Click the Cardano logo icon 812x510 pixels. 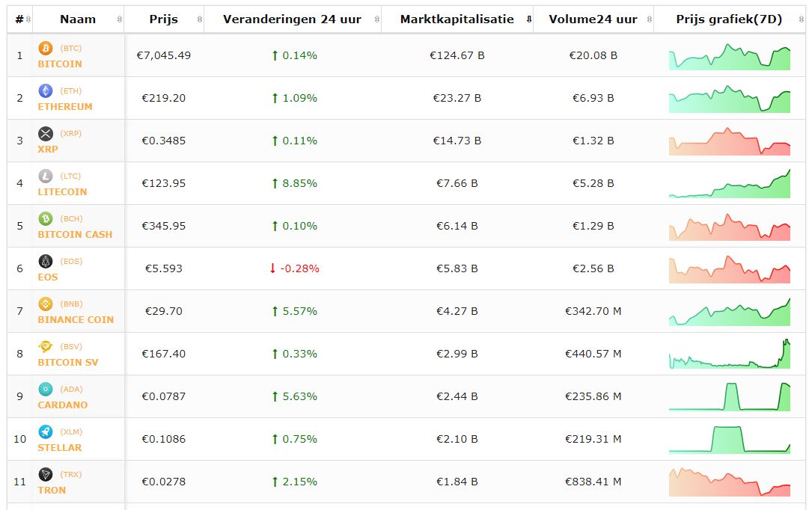tap(46, 390)
